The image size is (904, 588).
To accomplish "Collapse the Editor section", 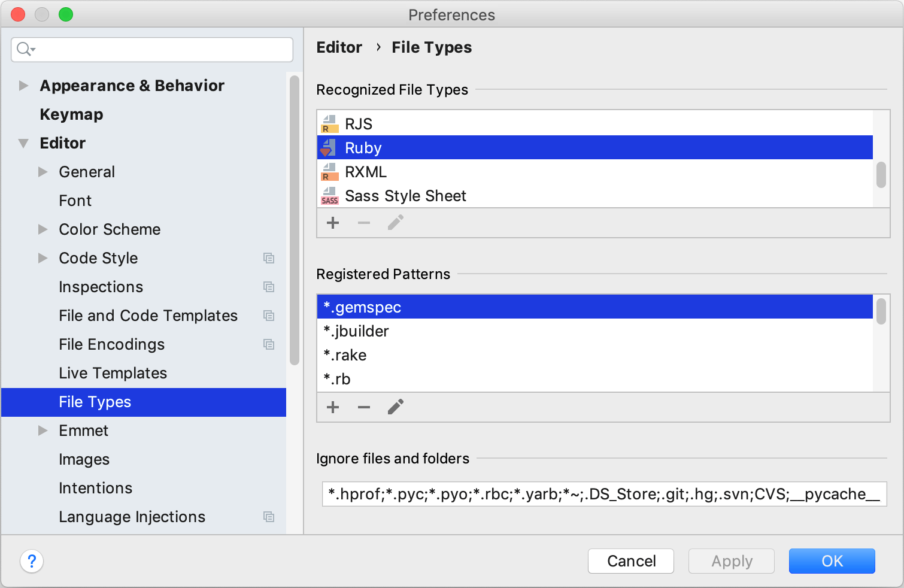I will (23, 143).
